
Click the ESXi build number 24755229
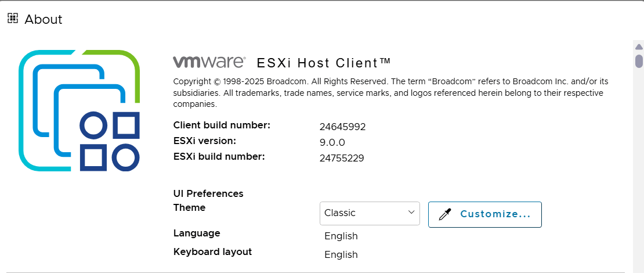[x=342, y=157]
